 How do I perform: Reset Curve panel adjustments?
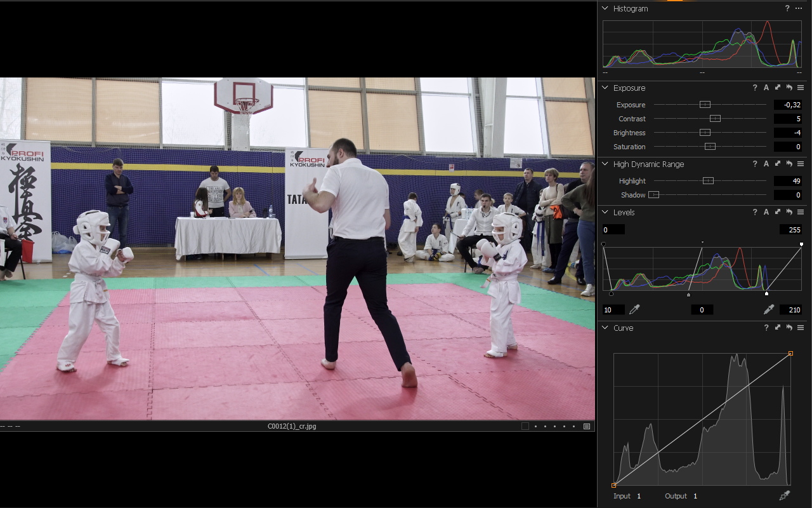click(x=789, y=328)
